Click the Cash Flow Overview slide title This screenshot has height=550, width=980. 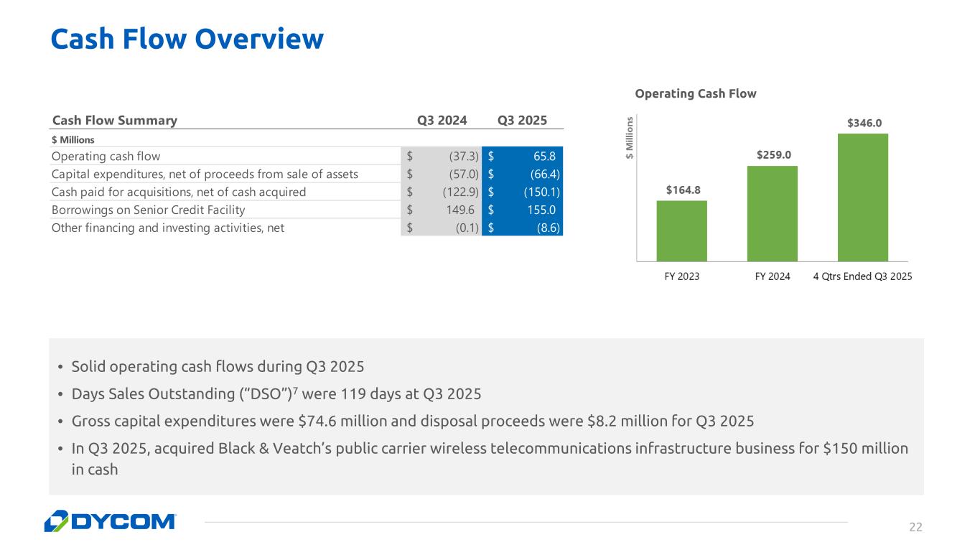tap(187, 39)
